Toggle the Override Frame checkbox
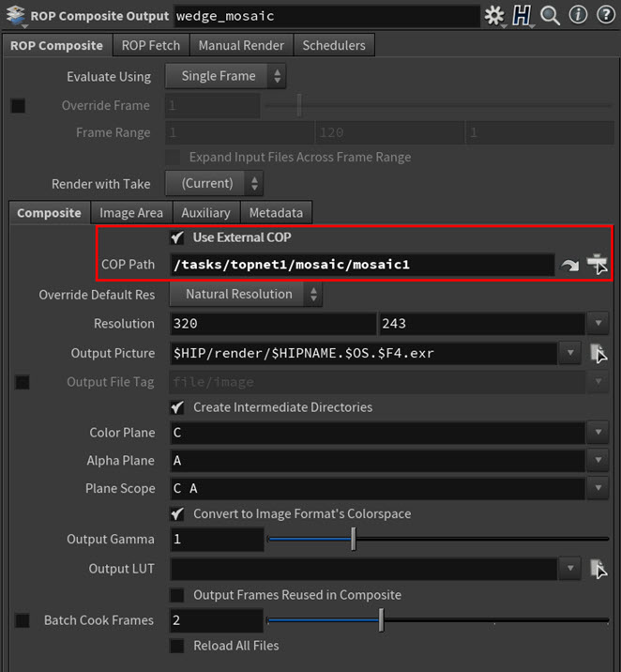 tap(18, 105)
